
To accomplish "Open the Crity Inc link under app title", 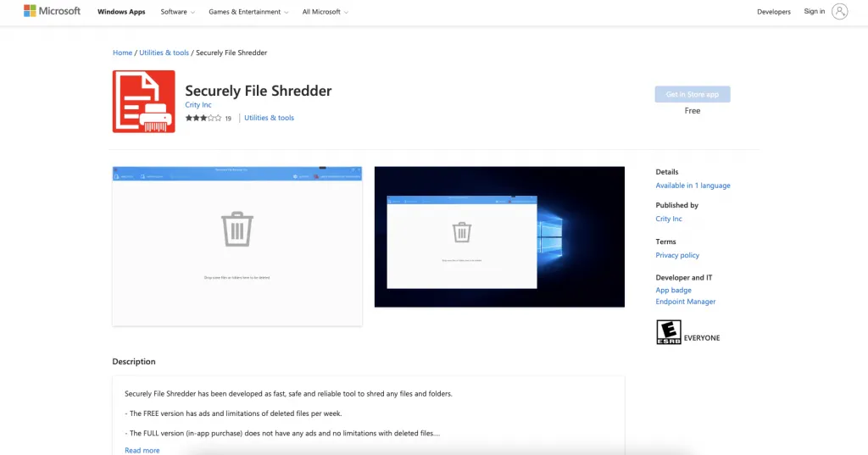I will click(x=198, y=105).
